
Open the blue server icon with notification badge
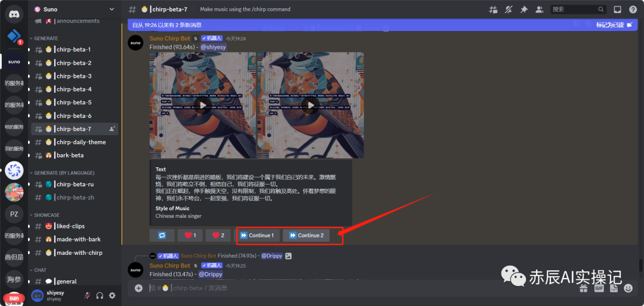[x=14, y=36]
